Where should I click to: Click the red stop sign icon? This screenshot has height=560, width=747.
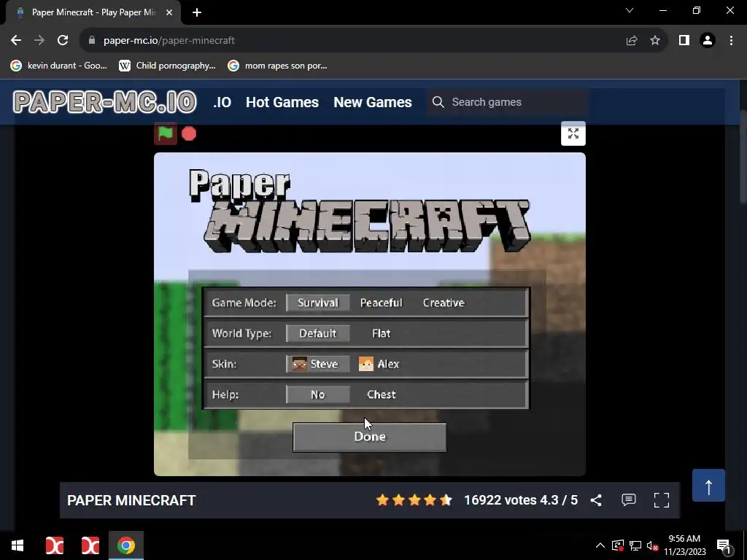click(189, 134)
